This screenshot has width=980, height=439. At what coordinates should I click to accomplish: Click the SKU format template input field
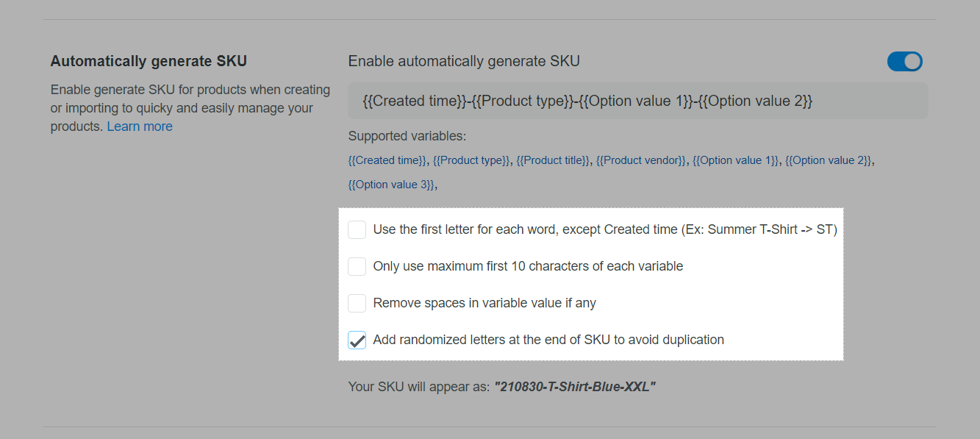click(x=637, y=101)
